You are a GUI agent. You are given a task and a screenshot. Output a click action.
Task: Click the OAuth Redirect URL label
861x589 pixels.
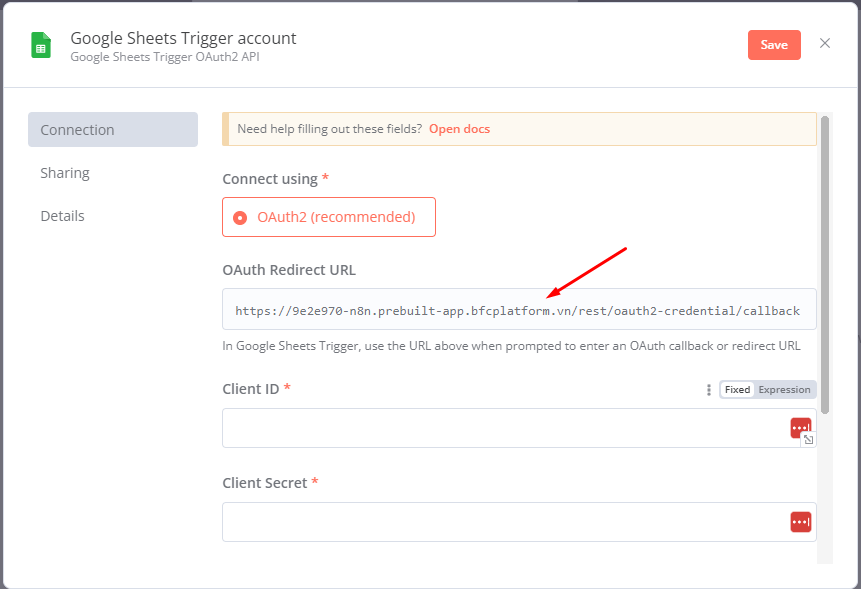pyautogui.click(x=289, y=270)
